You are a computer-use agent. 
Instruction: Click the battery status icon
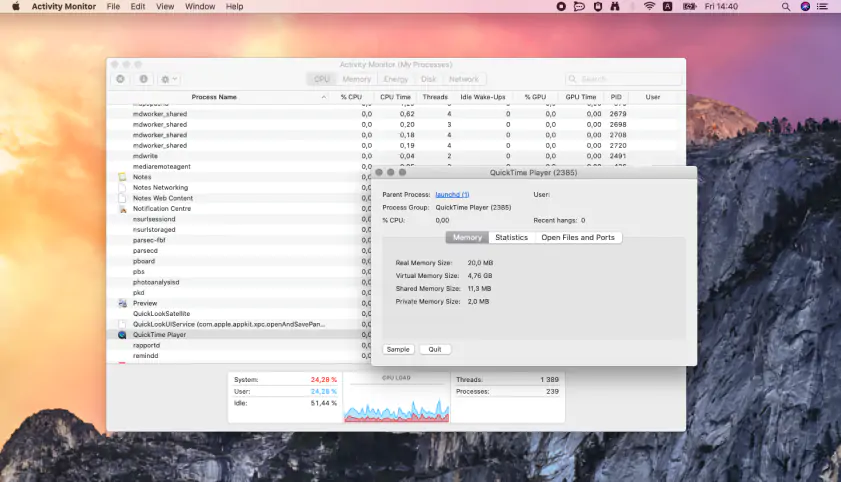pos(689,6)
